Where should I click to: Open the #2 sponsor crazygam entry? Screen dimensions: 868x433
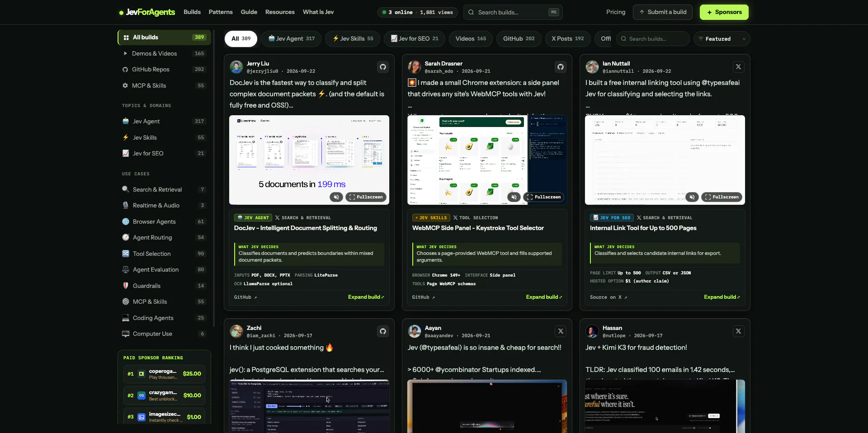[x=164, y=395]
